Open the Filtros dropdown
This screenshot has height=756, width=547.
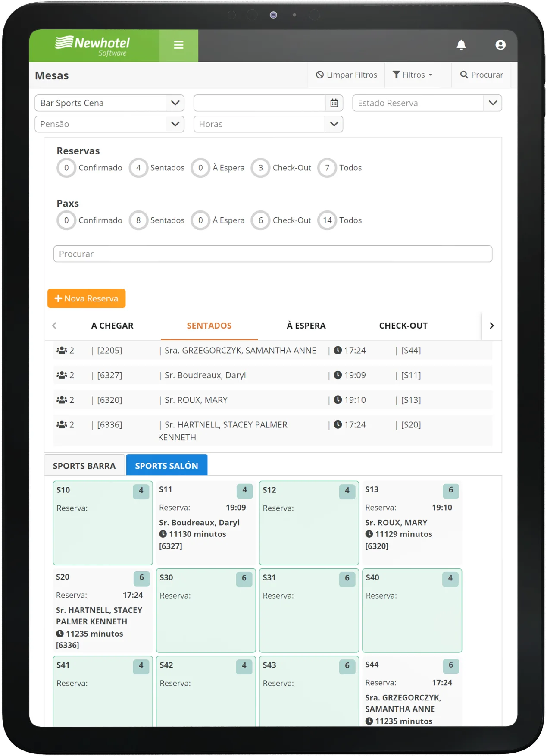[x=413, y=75]
